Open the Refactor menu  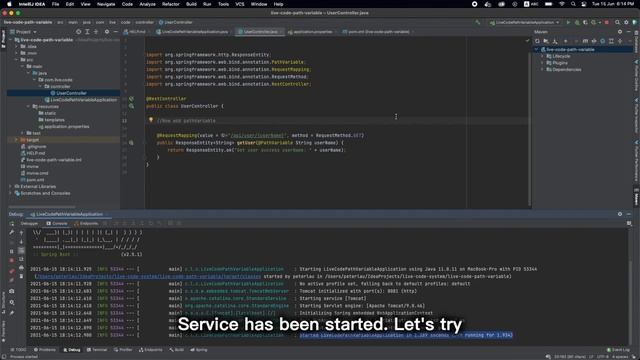171,4
